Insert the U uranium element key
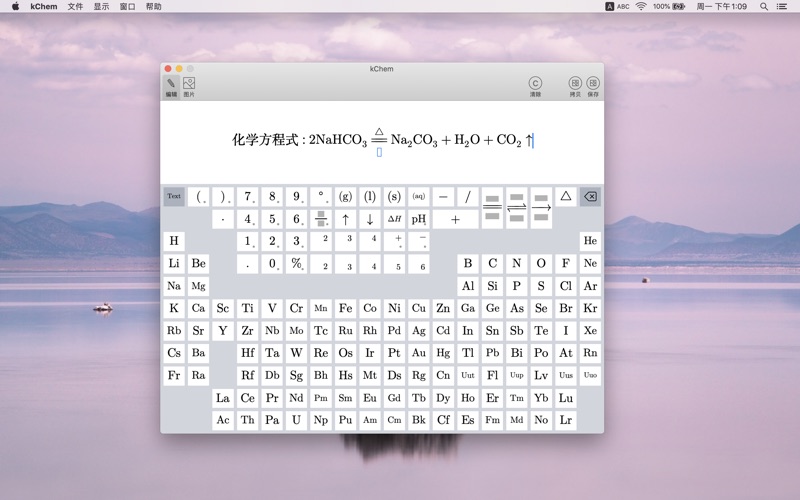Viewport: 800px width, 500px height. (x=296, y=420)
